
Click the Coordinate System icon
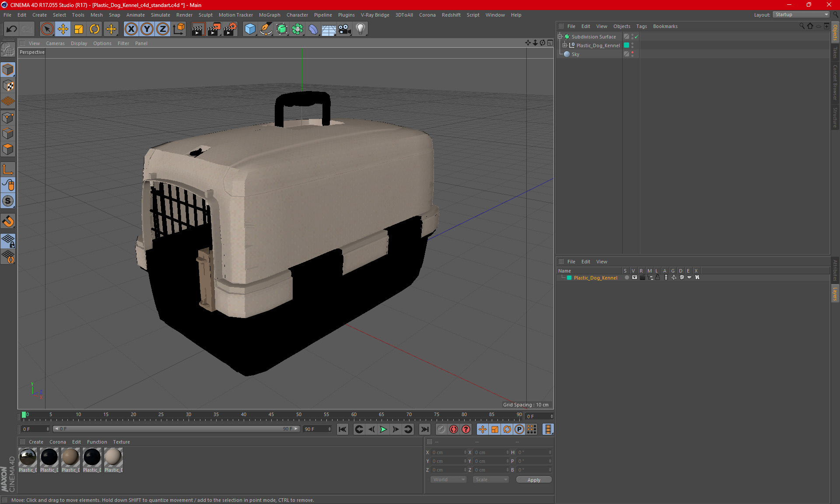pos(178,29)
